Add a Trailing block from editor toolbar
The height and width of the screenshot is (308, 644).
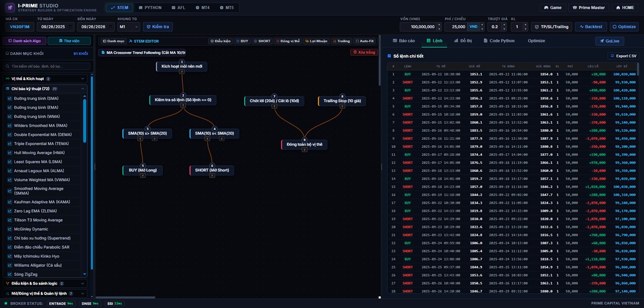pyautogui.click(x=341, y=41)
